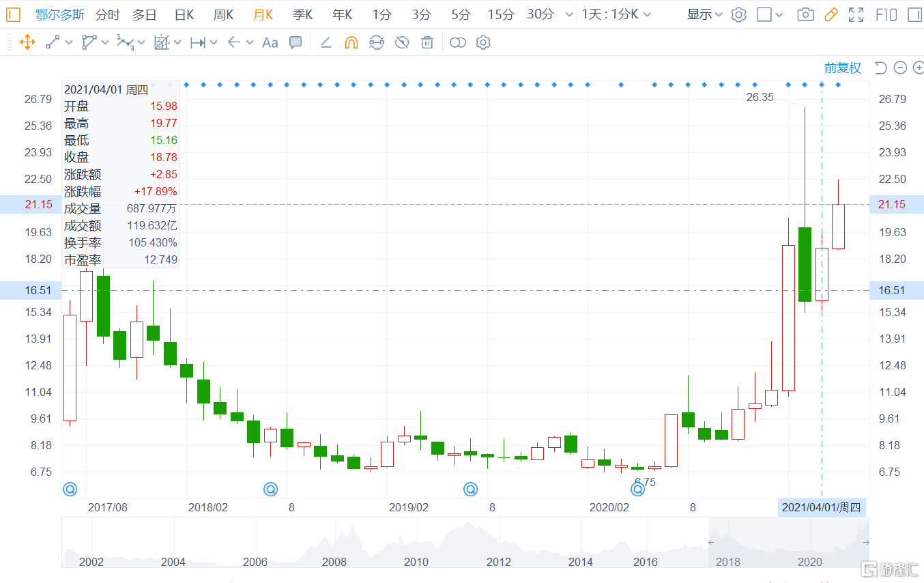
Task: Click the 2021/04/01 date label on axis
Action: coord(822,507)
